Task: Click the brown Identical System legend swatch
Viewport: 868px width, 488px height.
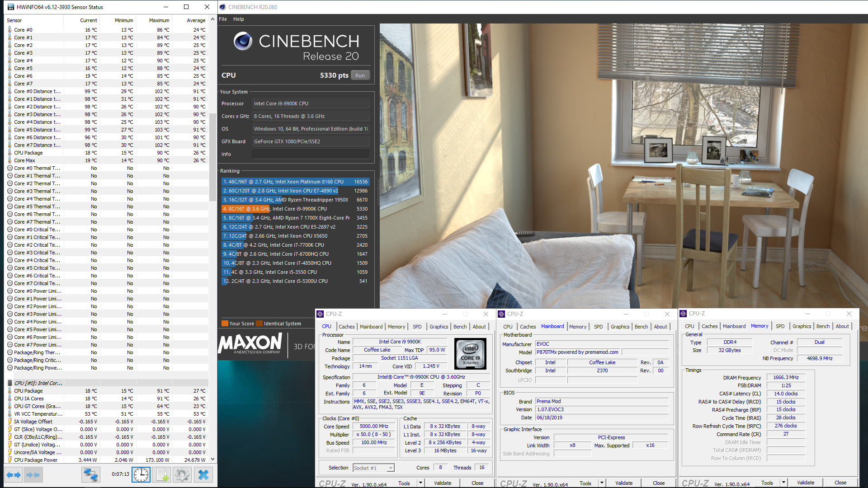Action: (259, 324)
